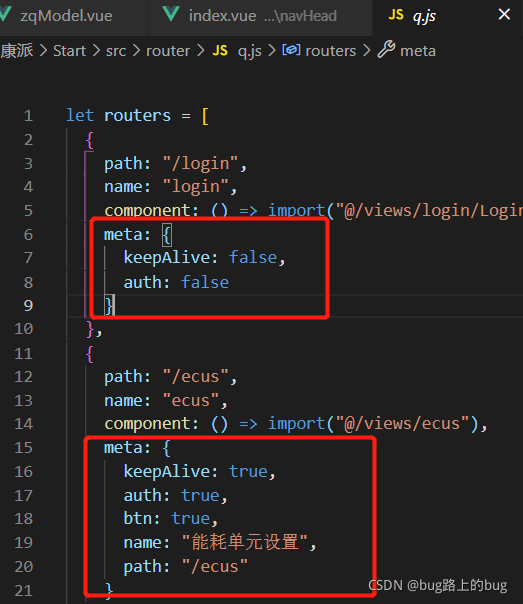Click 'auth' key on line 8
This screenshot has height=604, width=523.
coord(142,282)
